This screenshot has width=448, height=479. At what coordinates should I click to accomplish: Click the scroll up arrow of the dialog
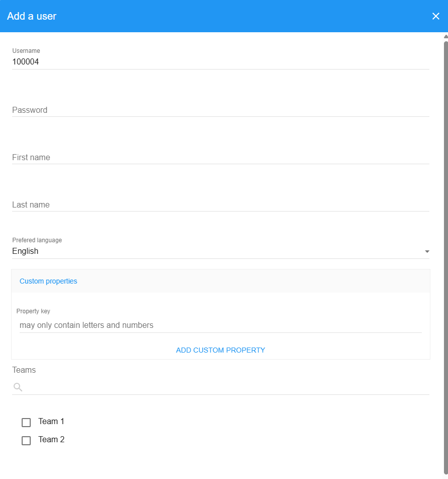coord(445,36)
